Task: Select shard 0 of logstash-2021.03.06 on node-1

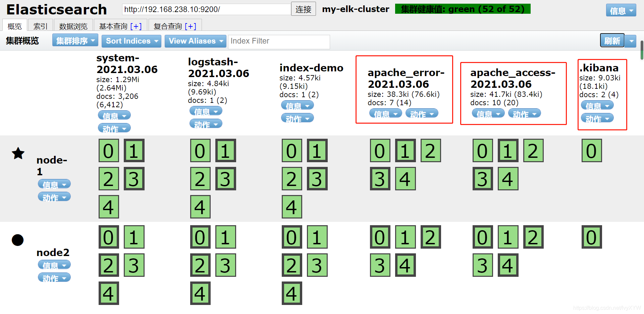Action: [200, 150]
